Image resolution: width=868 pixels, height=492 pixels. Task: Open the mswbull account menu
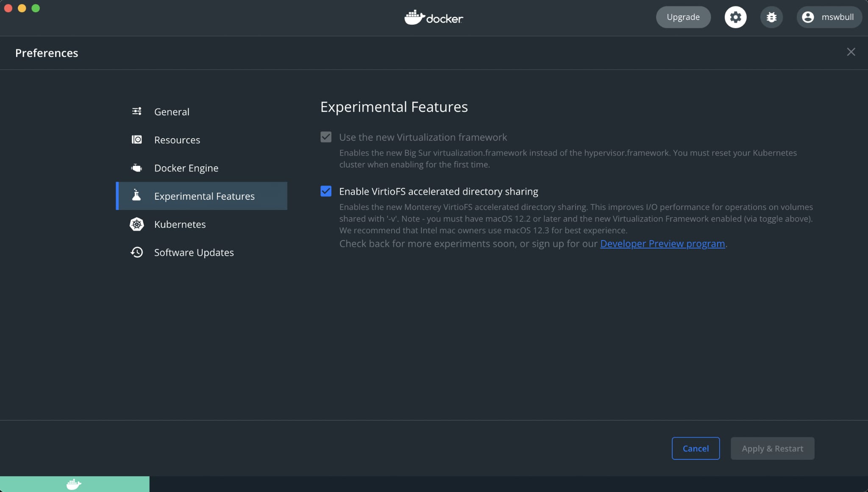tap(829, 17)
